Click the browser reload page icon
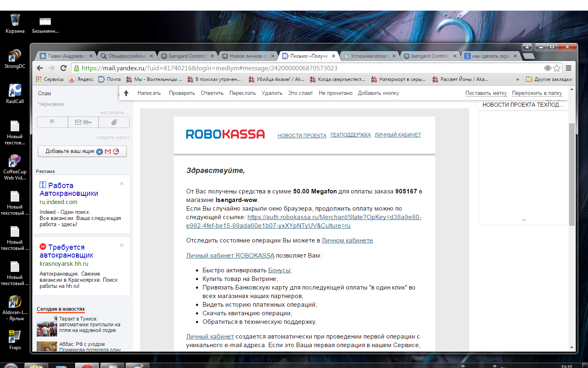Viewport: 588px width, 368px height. tap(63, 68)
